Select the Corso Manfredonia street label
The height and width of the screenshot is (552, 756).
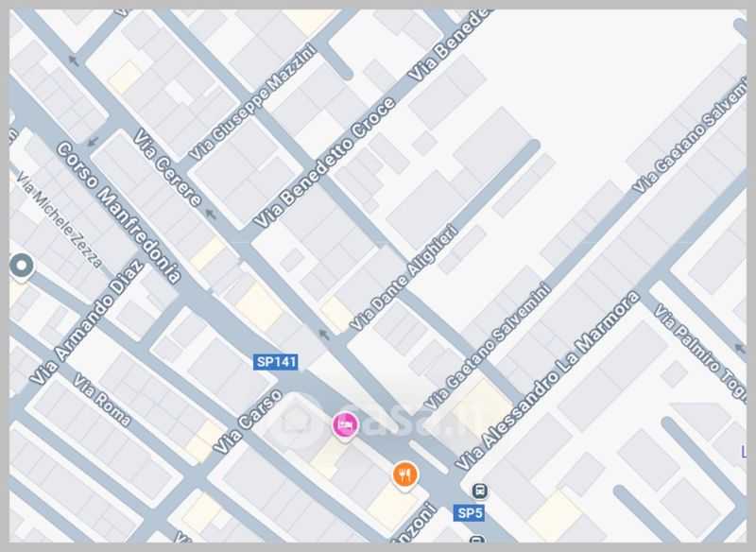click(119, 212)
